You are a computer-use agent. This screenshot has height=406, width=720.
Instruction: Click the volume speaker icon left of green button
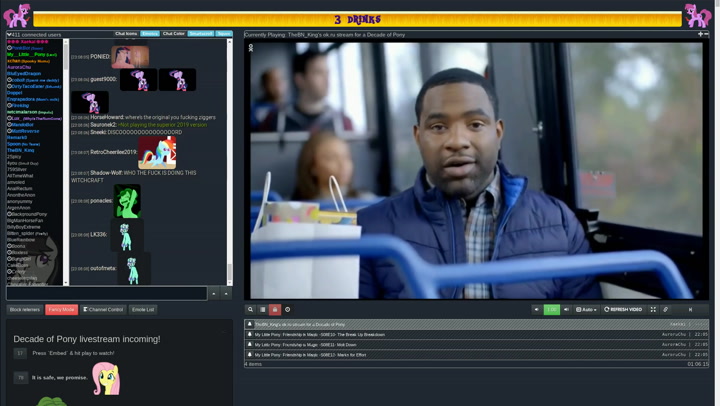[537, 310]
